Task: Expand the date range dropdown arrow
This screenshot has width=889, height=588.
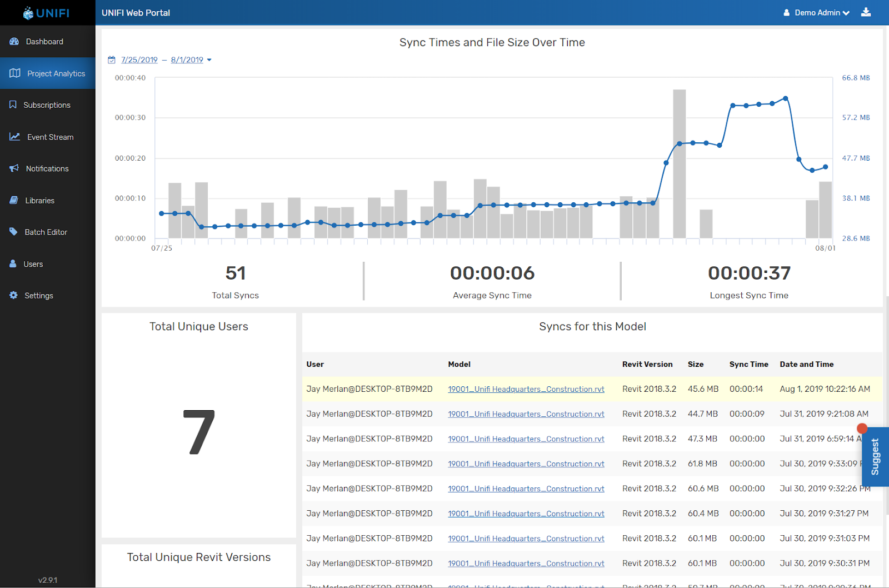Action: click(x=209, y=60)
